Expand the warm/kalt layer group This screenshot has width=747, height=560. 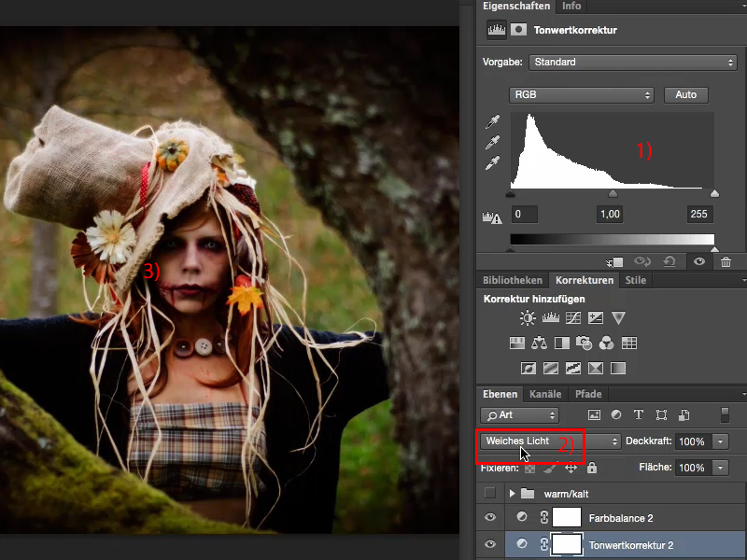point(512,494)
